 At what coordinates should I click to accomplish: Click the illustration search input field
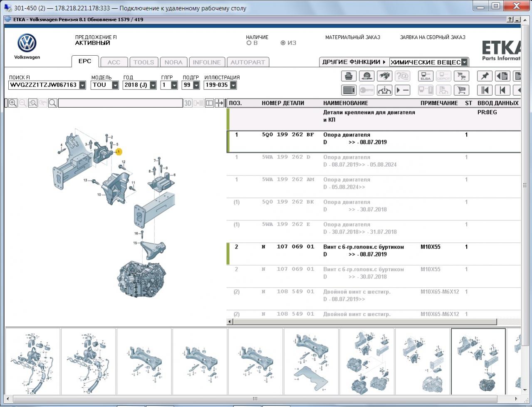[x=120, y=103]
